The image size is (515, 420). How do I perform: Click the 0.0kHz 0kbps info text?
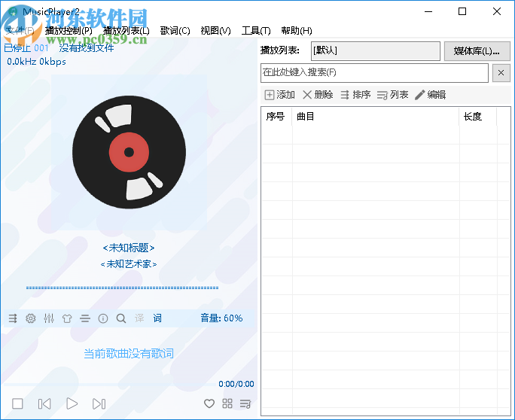[x=36, y=62]
